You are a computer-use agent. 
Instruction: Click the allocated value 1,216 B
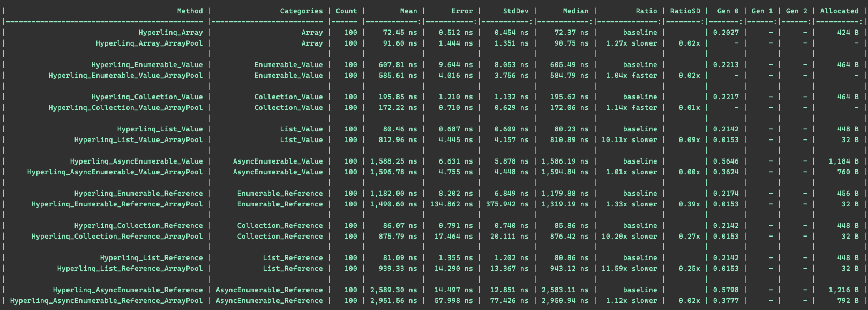coord(844,290)
